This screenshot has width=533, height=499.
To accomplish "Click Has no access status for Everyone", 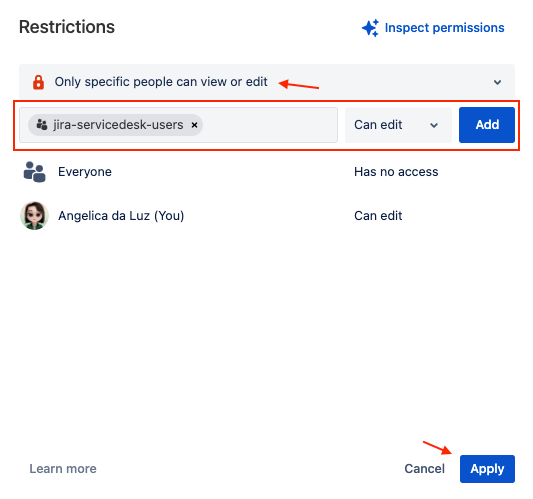I will click(396, 172).
